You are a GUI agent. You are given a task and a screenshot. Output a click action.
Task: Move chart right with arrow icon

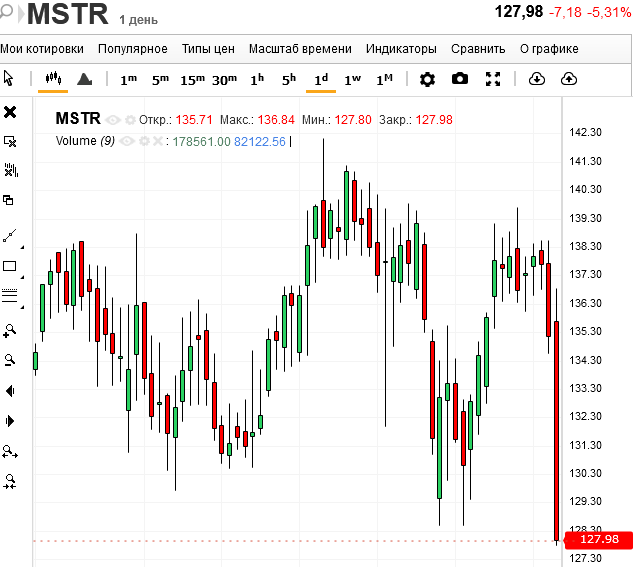pyautogui.click(x=10, y=421)
